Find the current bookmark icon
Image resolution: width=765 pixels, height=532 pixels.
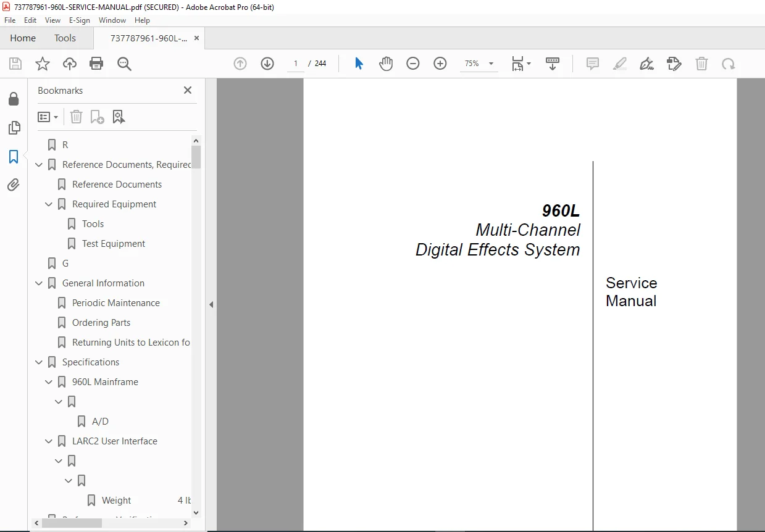coord(119,117)
